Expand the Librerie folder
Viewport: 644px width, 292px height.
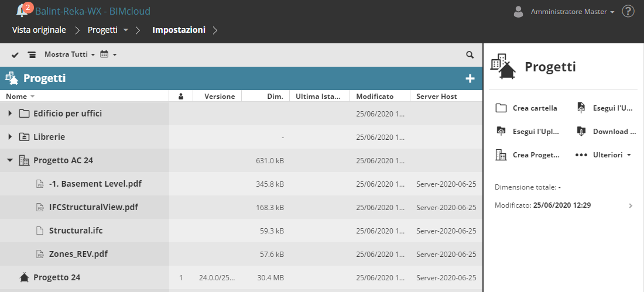[11, 137]
